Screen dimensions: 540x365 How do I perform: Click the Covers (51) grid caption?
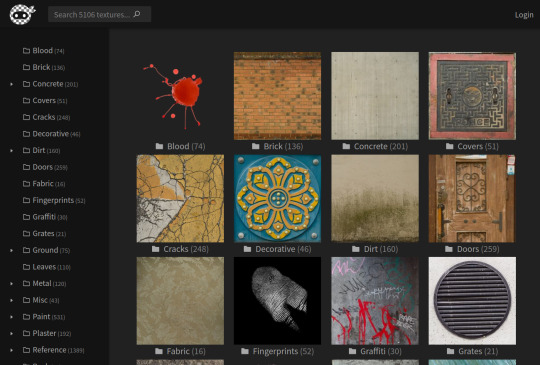(x=472, y=146)
